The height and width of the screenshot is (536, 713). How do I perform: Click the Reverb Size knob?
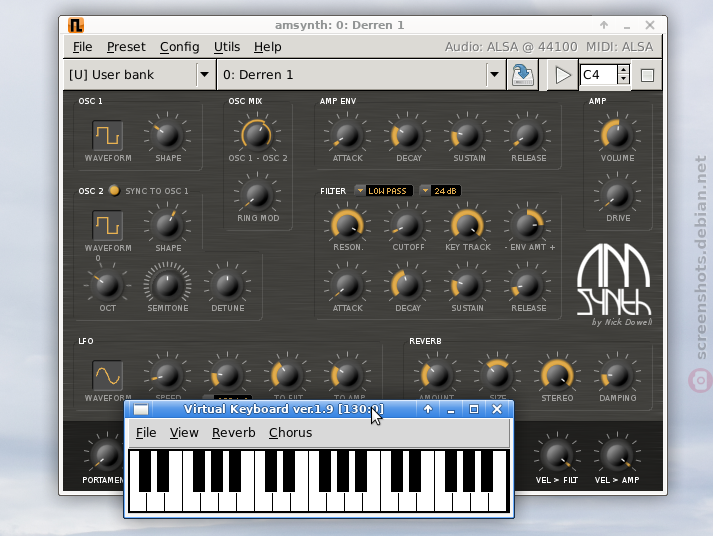[x=497, y=375]
